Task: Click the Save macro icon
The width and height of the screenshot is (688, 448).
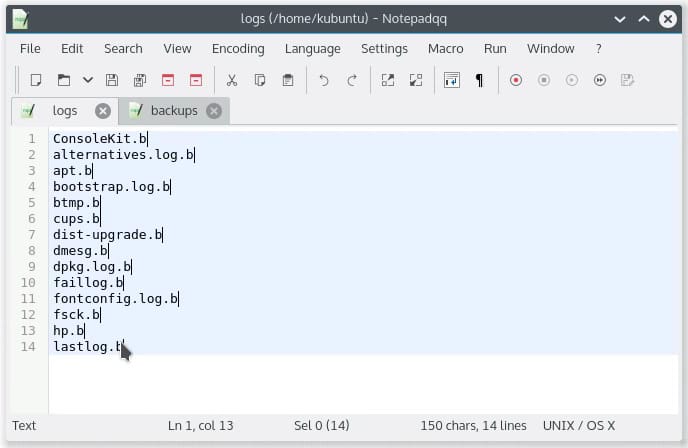Action: pyautogui.click(x=628, y=80)
